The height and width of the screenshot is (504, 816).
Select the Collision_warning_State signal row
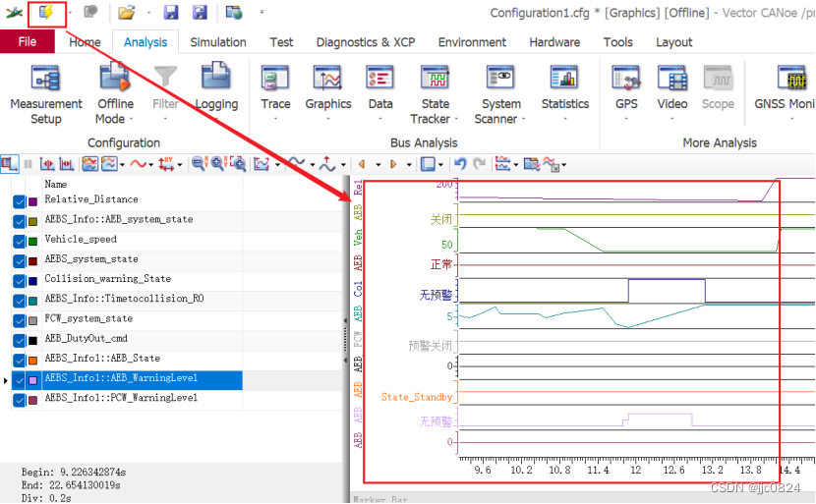tap(127, 279)
